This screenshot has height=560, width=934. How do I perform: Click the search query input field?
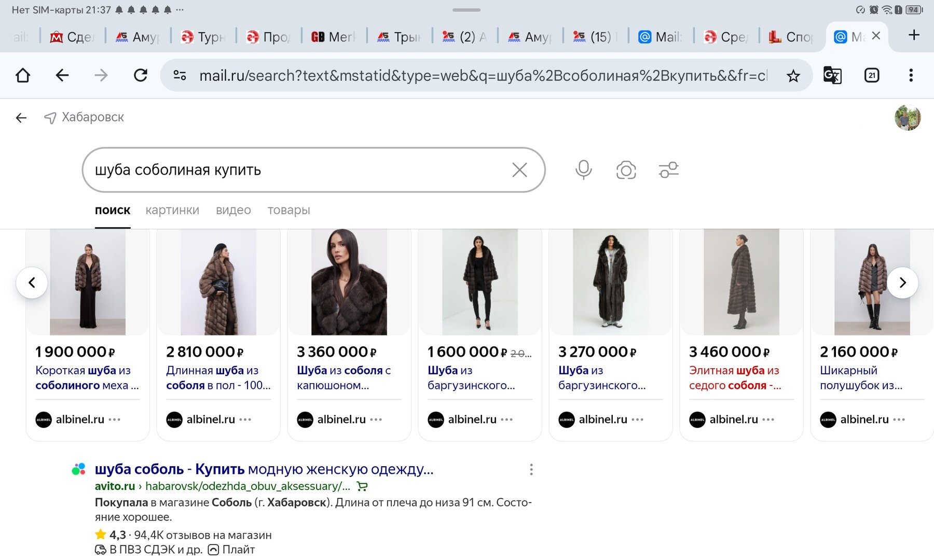click(296, 170)
